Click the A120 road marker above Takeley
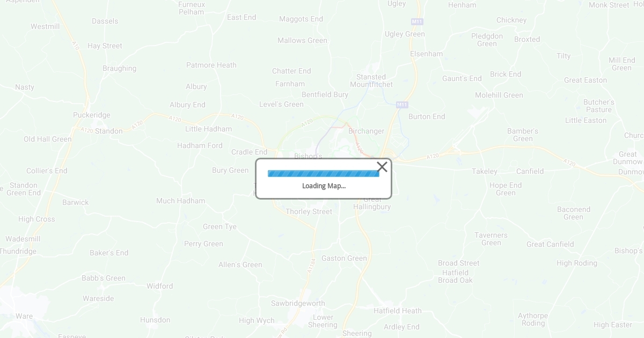 click(433, 156)
